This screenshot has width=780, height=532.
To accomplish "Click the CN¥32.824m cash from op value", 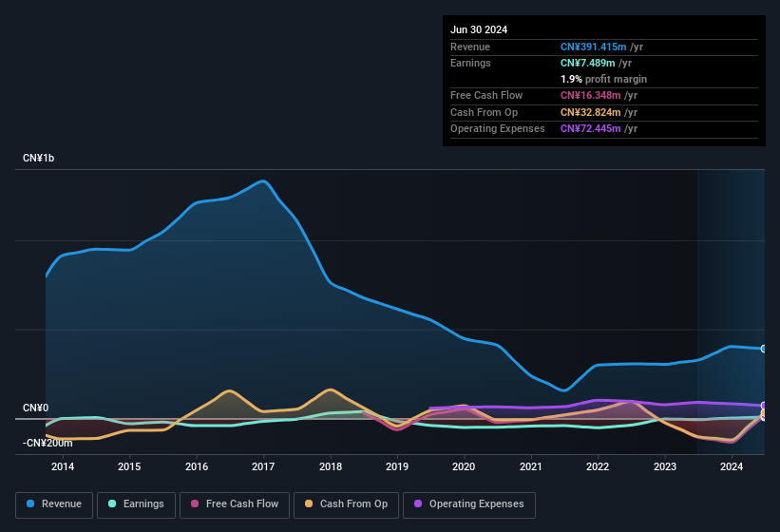I will [591, 112].
